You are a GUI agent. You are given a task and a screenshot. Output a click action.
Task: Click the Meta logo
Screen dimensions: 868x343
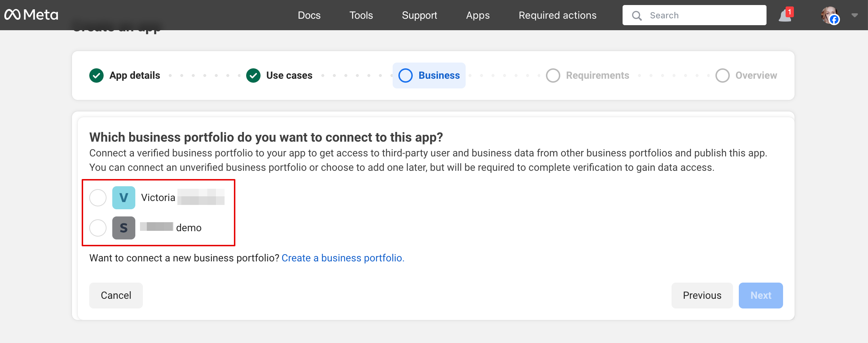point(31,15)
